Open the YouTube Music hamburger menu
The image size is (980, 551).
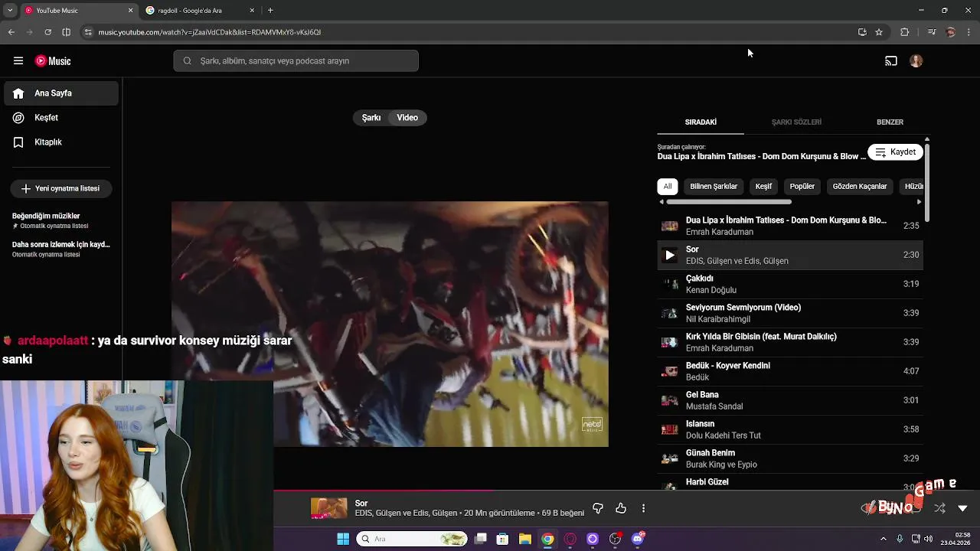[18, 61]
